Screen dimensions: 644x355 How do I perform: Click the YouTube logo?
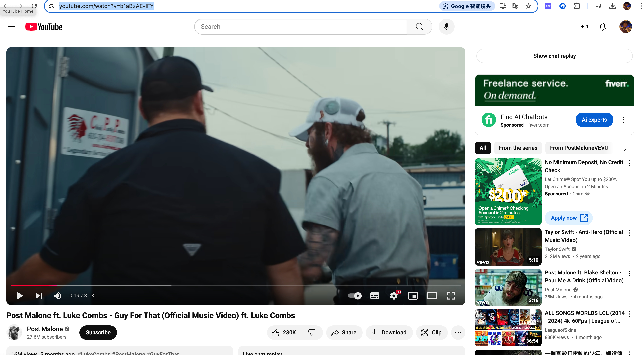(44, 27)
